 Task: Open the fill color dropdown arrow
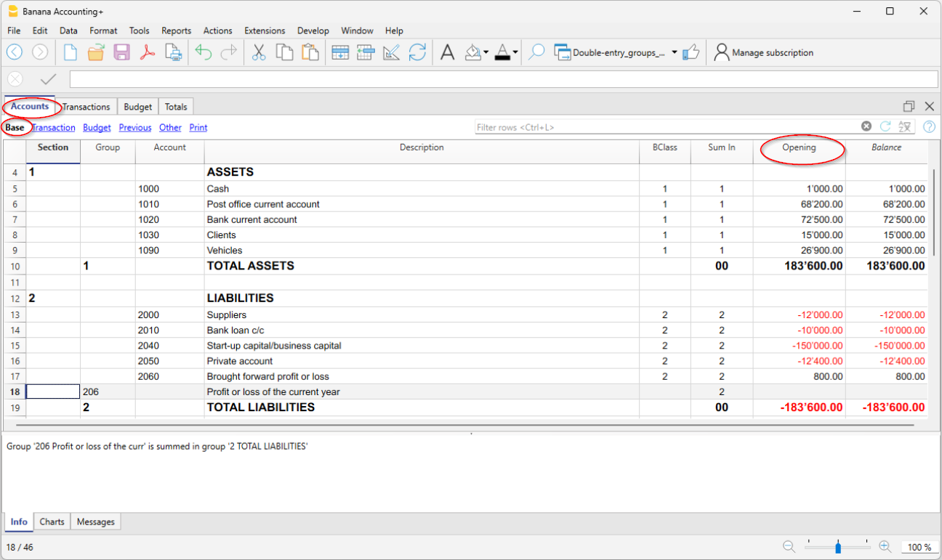click(x=486, y=52)
